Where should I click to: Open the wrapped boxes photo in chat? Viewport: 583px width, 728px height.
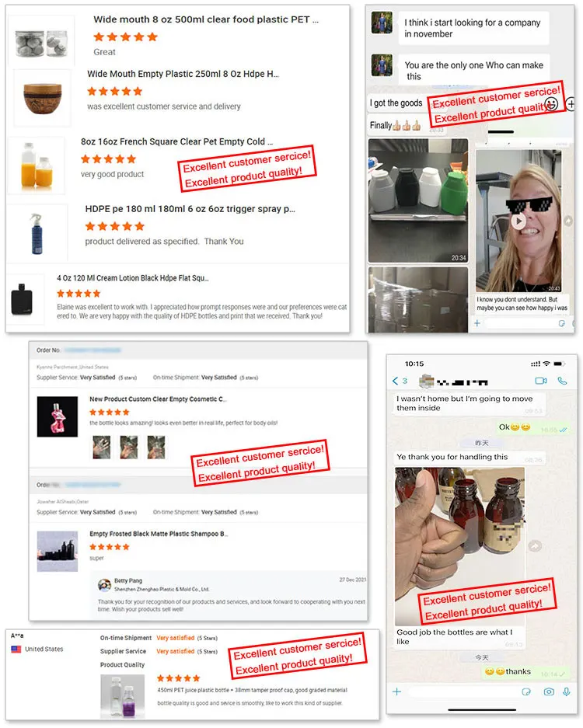pyautogui.click(x=418, y=299)
